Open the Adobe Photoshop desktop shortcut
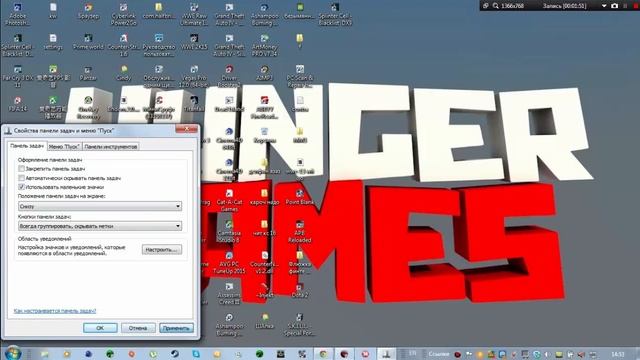The width and height of the screenshot is (640, 360). (x=18, y=14)
